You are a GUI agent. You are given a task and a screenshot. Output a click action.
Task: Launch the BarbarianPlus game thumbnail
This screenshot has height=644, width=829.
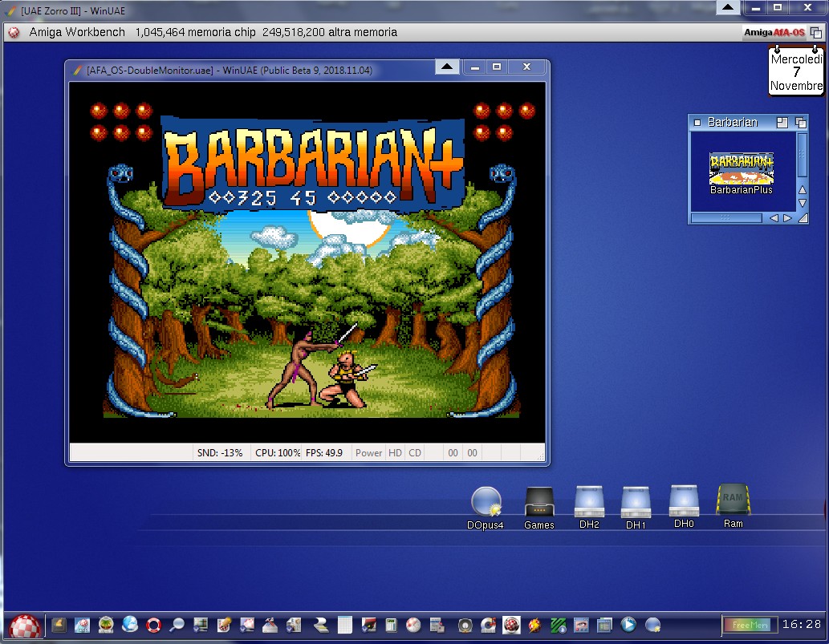point(741,168)
